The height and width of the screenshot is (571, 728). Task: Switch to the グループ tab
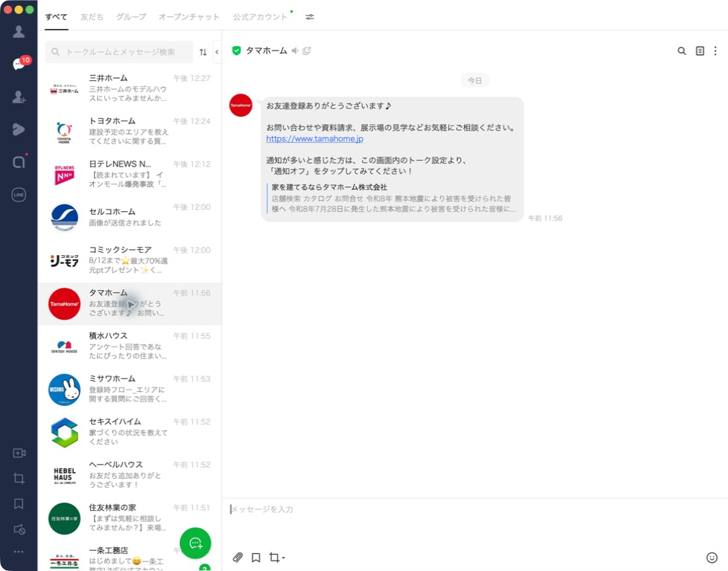tap(131, 16)
